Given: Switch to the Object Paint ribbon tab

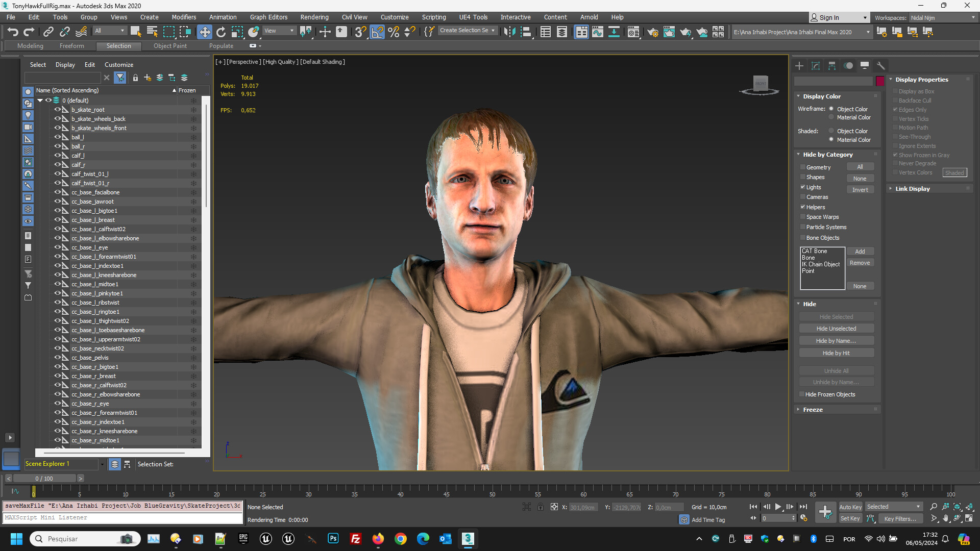Looking at the screenshot, I should tap(170, 46).
